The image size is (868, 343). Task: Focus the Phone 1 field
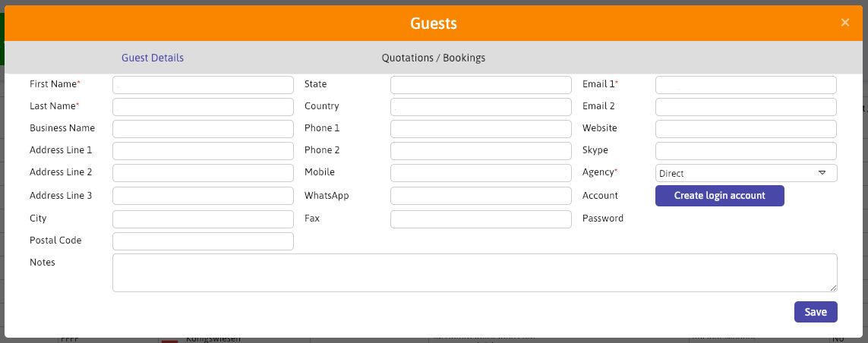pos(481,129)
